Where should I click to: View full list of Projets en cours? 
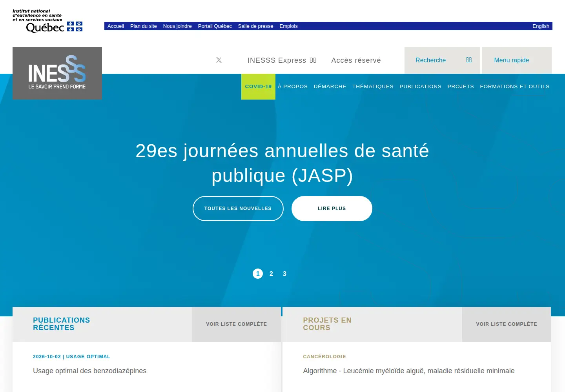(507, 324)
